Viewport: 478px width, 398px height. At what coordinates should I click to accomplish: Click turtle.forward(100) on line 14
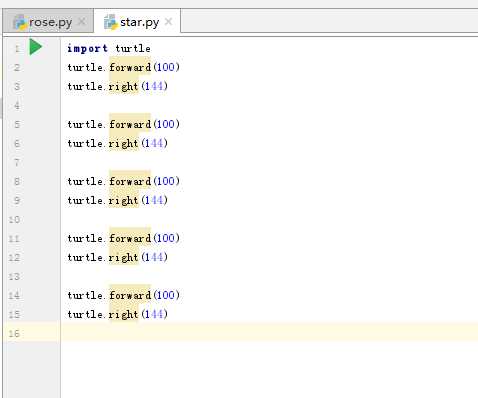coord(123,295)
